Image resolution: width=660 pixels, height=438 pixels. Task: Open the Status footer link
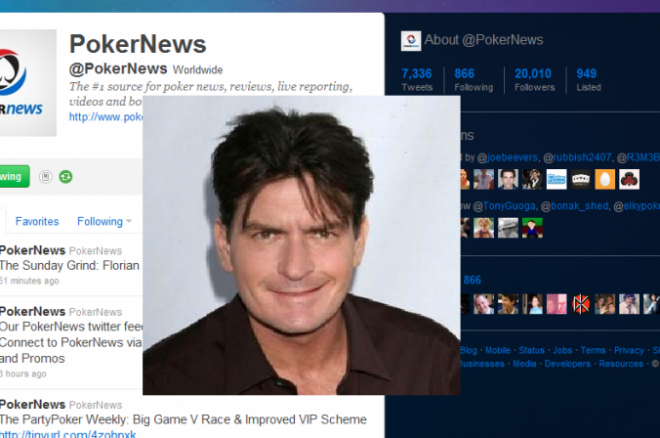point(531,350)
